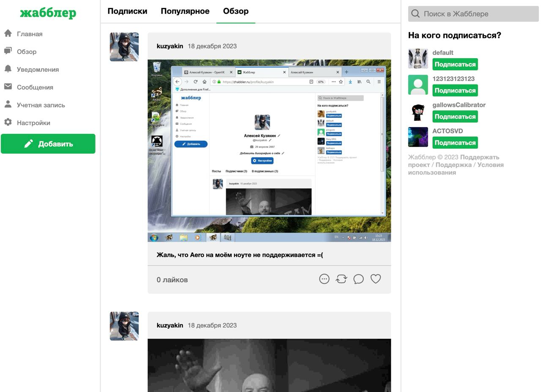Click the Поддержка footer link
The image size is (541, 392).
[454, 165]
